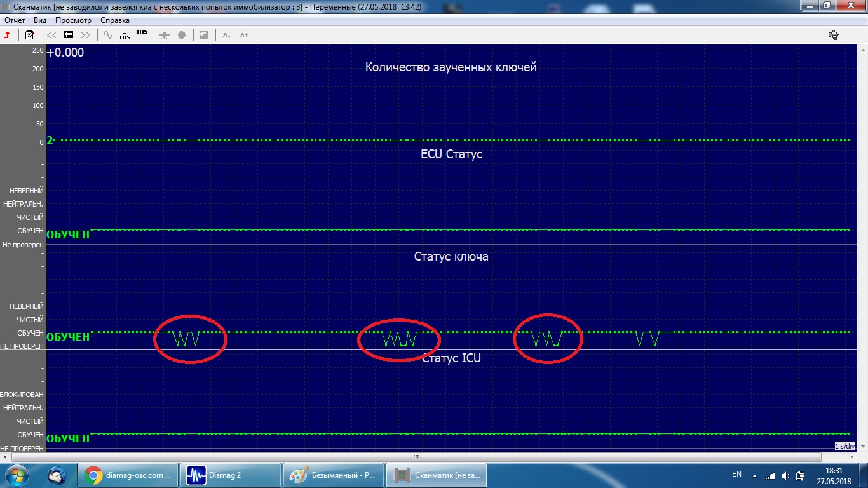Click ЧИСТЫЙ axis label in Статус ICU graph
The height and width of the screenshot is (488, 868).
tap(31, 421)
